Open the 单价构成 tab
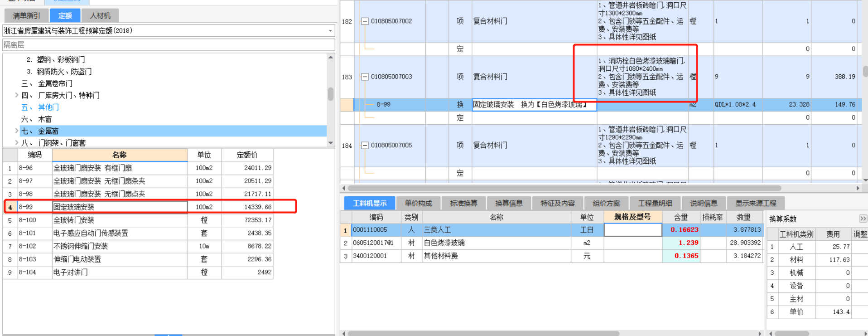Viewport: 868px width, 336px height. click(418, 203)
